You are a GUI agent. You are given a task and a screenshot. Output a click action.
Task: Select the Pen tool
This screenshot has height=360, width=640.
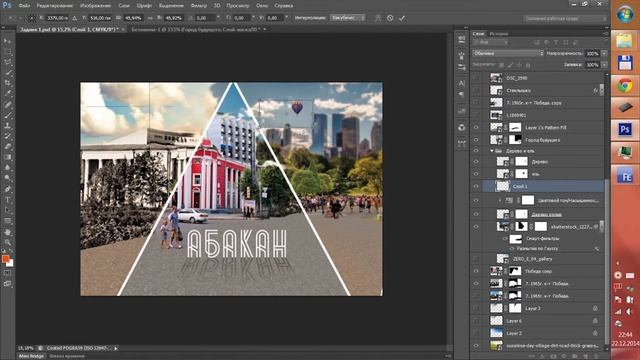tap(7, 189)
